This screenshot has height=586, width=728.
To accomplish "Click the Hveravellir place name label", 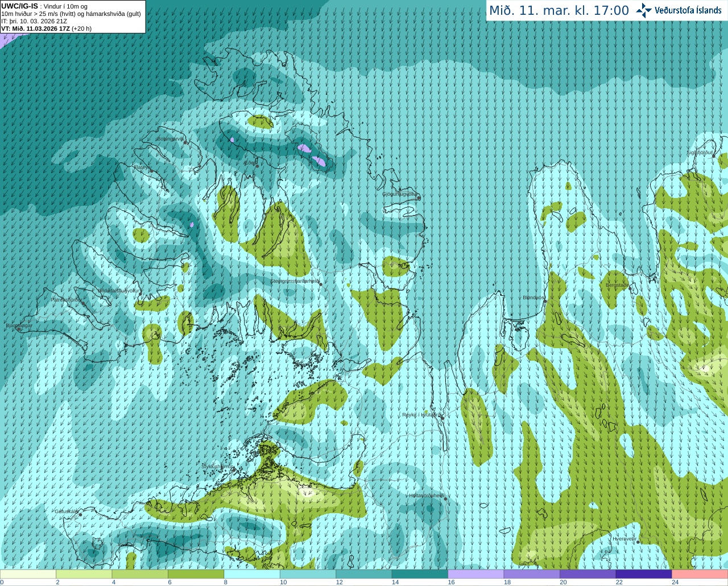I will (624, 538).
